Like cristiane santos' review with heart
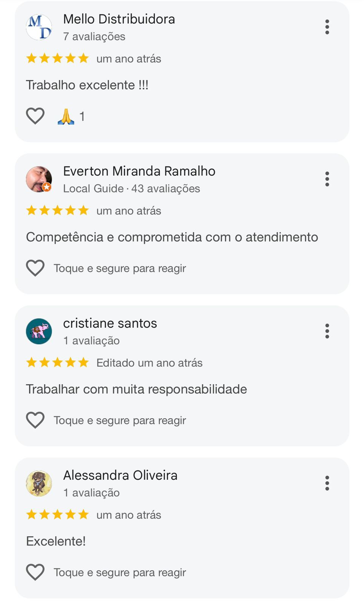Viewport: 364px width, 604px height. point(35,420)
